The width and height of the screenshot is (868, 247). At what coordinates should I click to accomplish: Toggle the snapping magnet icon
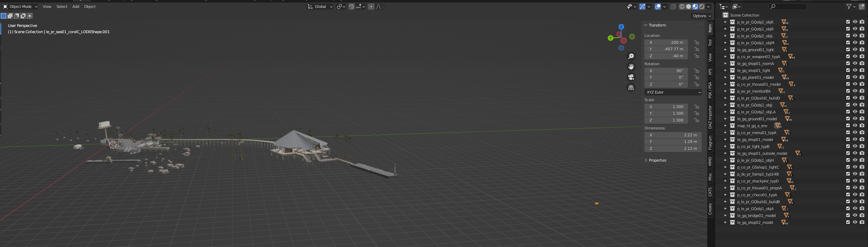pyautogui.click(x=351, y=7)
